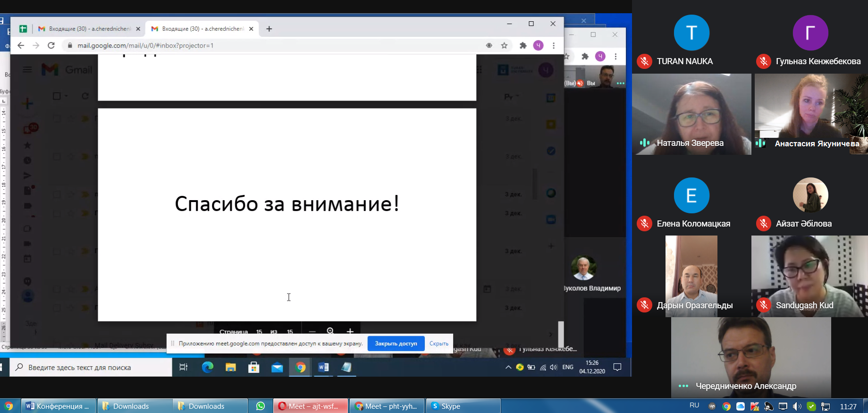This screenshot has width=868, height=413.
Task: Select Чередниченко Александр video tile
Action: pyautogui.click(x=751, y=357)
